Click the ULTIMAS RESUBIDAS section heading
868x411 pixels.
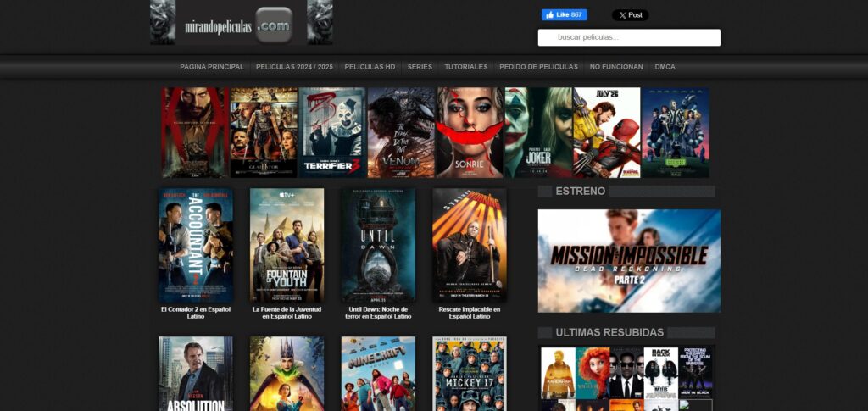[x=609, y=332]
